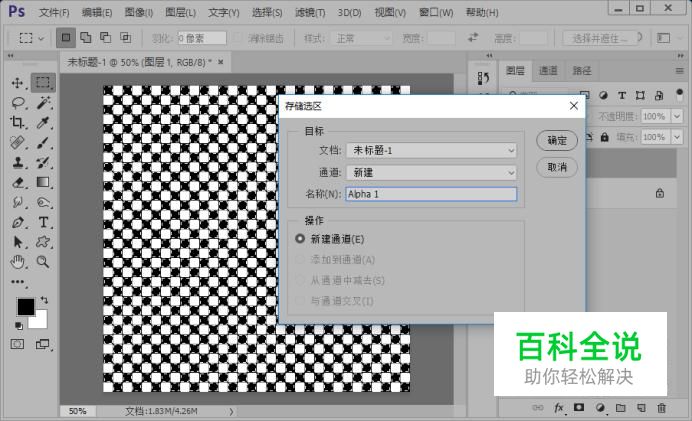Image resolution: width=692 pixels, height=421 pixels.
Task: Select the Rectangular Marquee tool in the toolbox
Action: tap(43, 83)
